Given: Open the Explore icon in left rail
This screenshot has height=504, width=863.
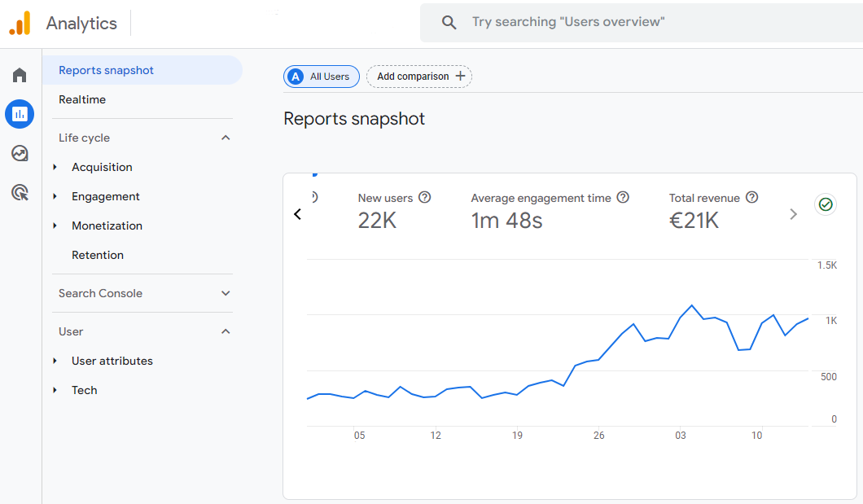Looking at the screenshot, I should point(20,154).
